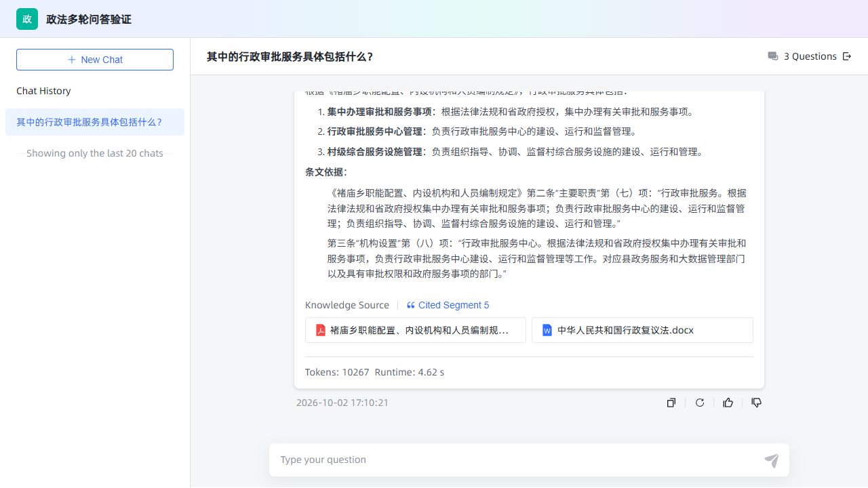The width and height of the screenshot is (868, 488).
Task: Click the Showing only the last 20 chats note
Action: click(95, 153)
